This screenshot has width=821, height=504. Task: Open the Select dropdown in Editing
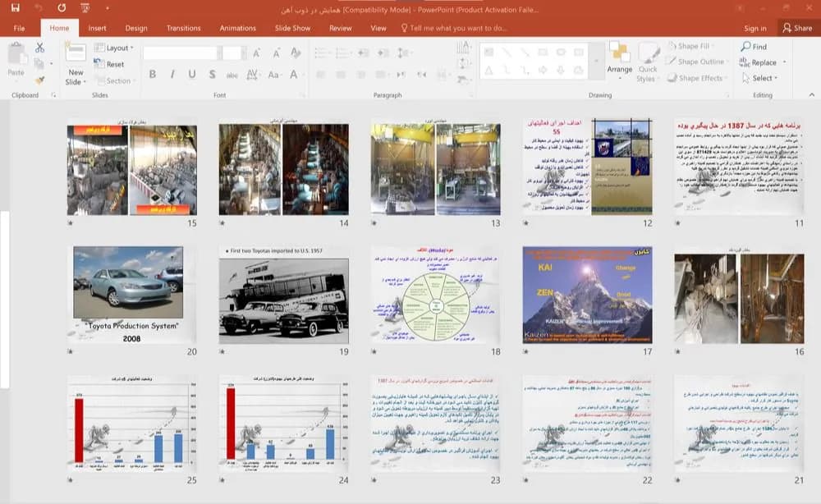pyautogui.click(x=759, y=78)
